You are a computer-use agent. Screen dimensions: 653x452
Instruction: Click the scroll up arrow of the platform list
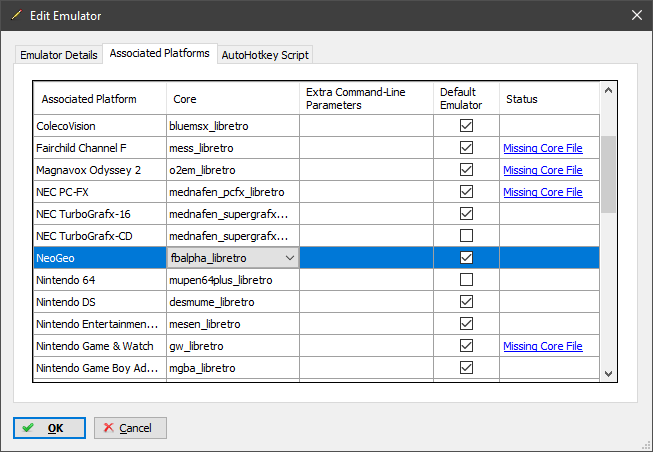pos(608,90)
